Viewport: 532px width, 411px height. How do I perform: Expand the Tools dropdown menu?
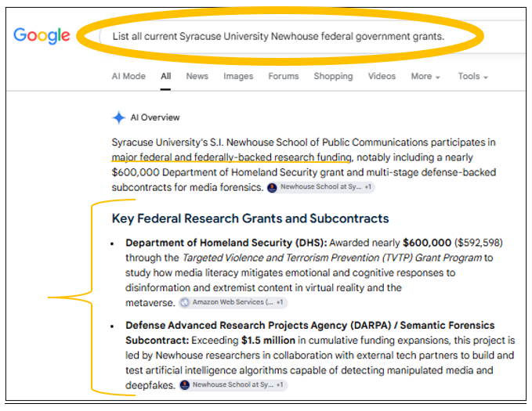(x=473, y=76)
